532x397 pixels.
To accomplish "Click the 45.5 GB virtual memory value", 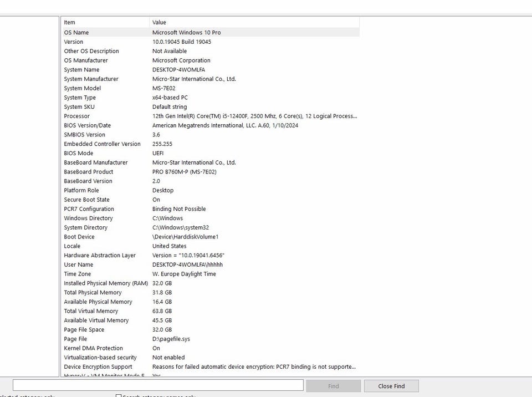I will point(162,320).
